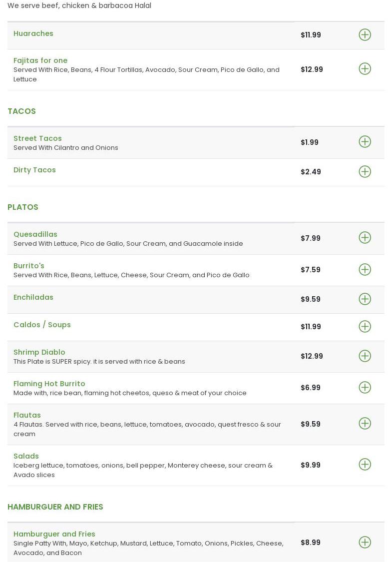Add Street Tacos with plus icon
Image resolution: width=392 pixels, height=562 pixels.
pyautogui.click(x=365, y=142)
